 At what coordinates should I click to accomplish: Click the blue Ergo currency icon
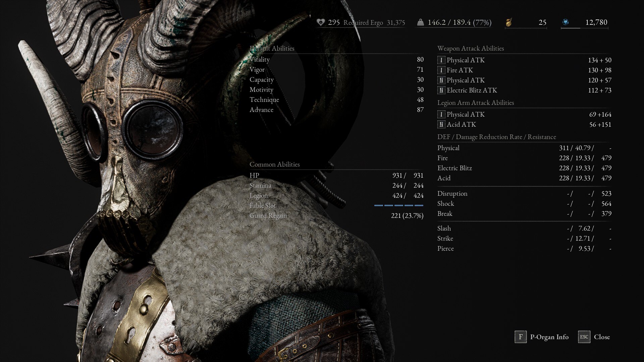coord(566,22)
